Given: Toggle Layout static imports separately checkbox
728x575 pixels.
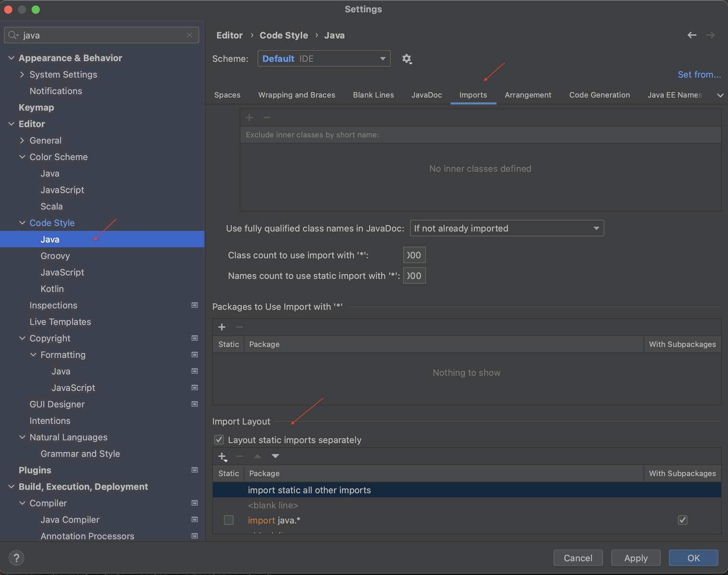Looking at the screenshot, I should point(219,440).
